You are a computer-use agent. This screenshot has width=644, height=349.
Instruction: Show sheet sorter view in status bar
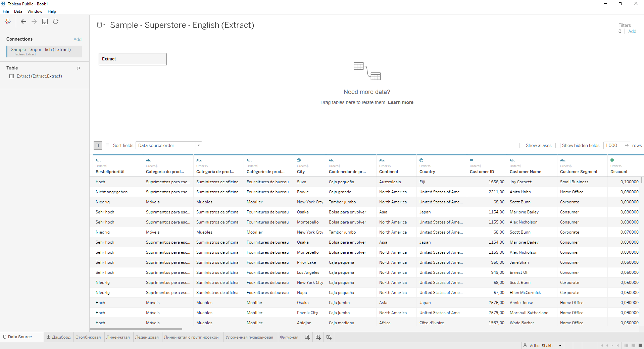tap(626, 345)
